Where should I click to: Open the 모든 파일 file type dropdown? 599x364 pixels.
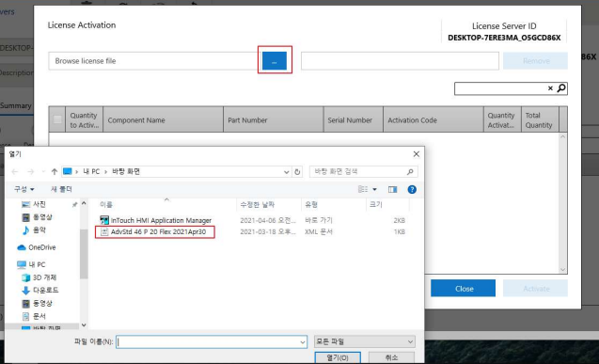[x=365, y=341]
